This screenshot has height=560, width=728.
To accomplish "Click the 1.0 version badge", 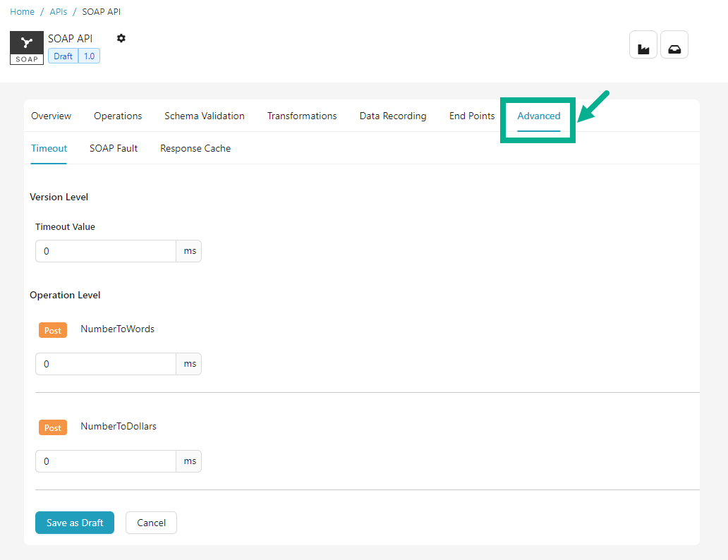I will coord(90,56).
